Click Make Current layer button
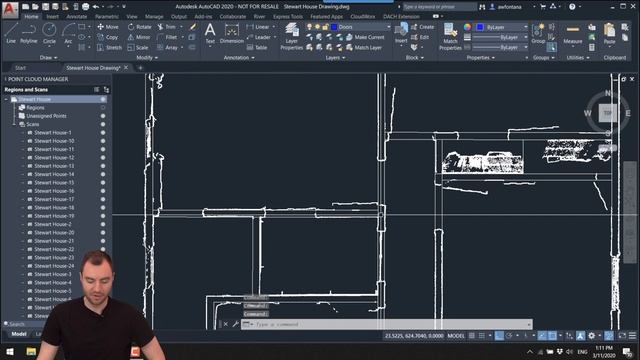 click(365, 37)
